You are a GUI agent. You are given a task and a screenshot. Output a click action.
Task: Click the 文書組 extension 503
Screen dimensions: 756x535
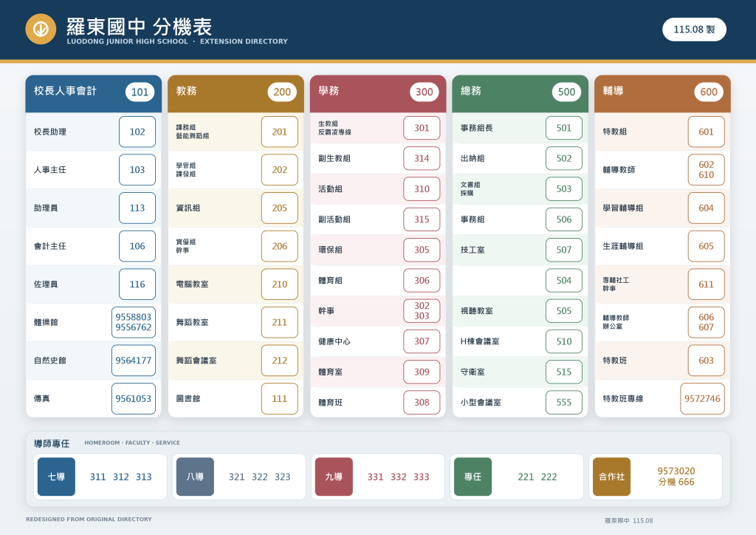564,188
